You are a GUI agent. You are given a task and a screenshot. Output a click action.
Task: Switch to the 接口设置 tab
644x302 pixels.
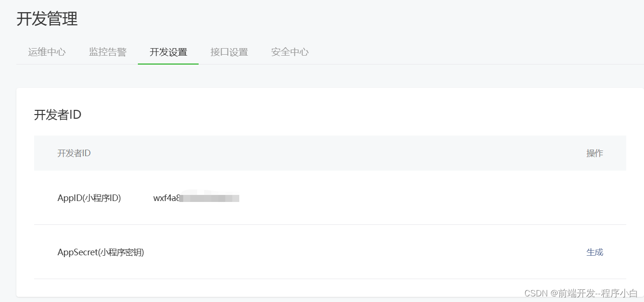pos(229,52)
